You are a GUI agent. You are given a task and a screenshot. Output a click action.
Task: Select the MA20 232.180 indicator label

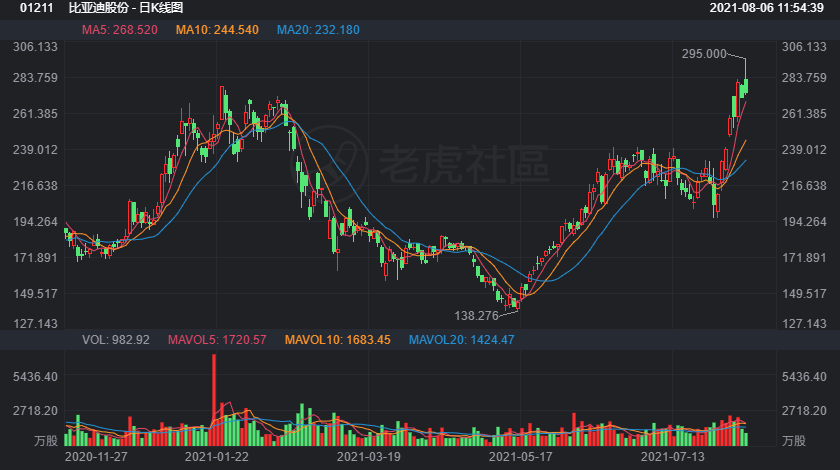tap(318, 30)
